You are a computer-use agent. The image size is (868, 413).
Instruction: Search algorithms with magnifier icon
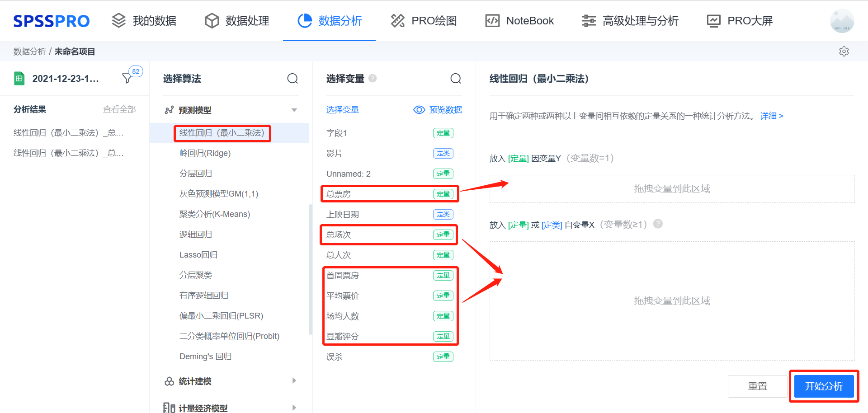pyautogui.click(x=292, y=79)
